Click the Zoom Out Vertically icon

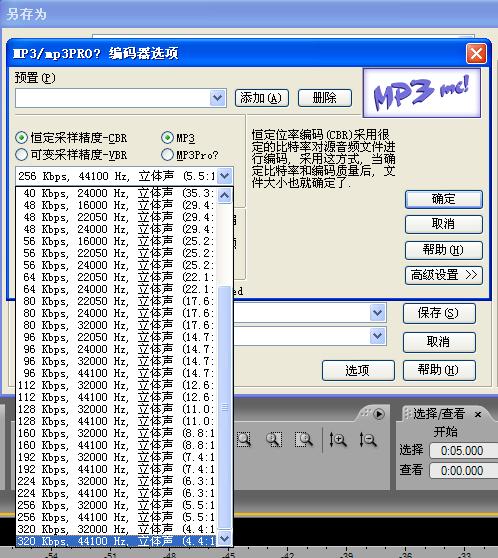click(x=368, y=440)
